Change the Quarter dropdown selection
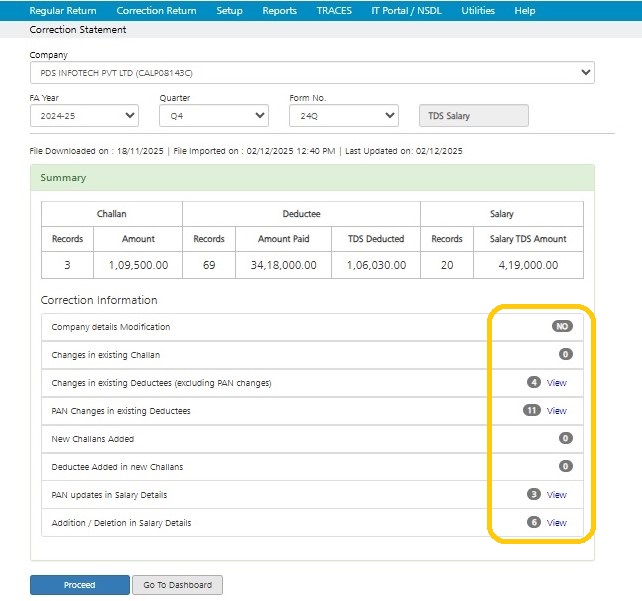The image size is (642, 601). point(214,116)
